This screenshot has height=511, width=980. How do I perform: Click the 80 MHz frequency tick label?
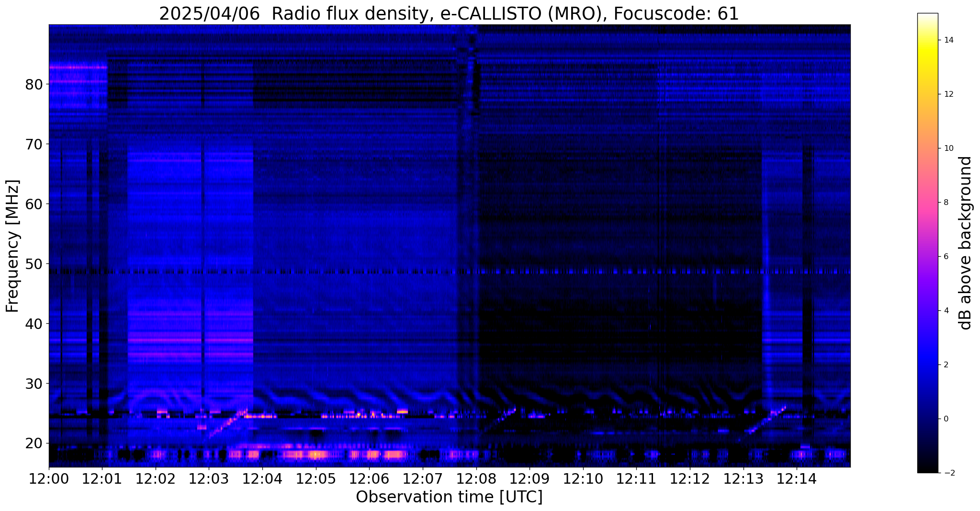coord(34,84)
